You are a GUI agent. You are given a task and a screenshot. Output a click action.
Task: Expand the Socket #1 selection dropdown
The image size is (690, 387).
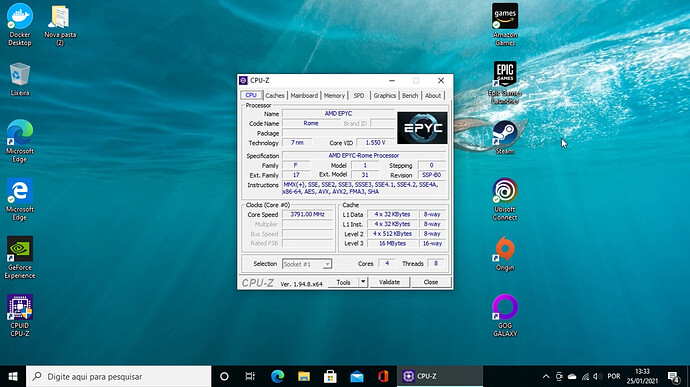(327, 264)
